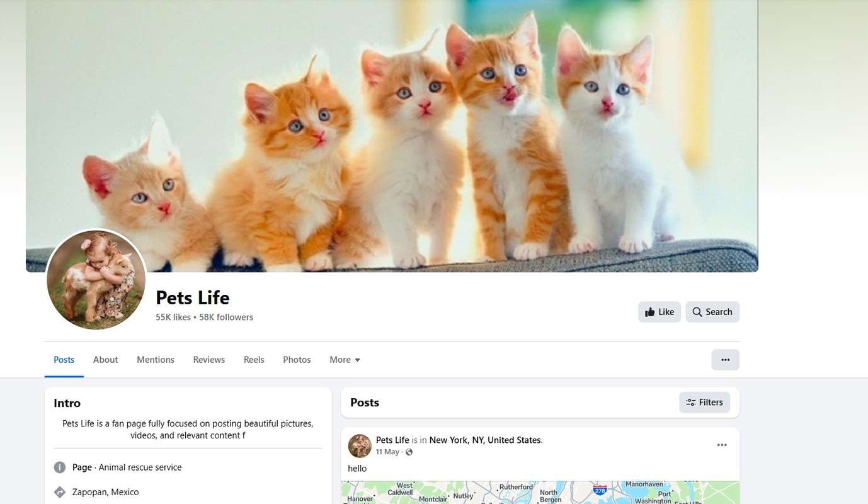Click the Pets Life post avatar

pos(360,446)
